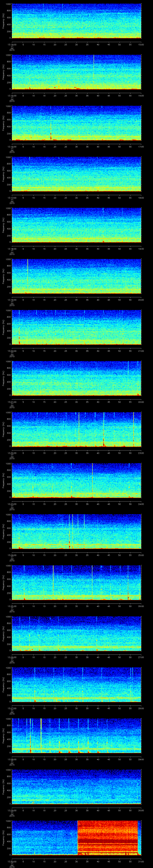Click the Frequency (Hz) label of 13:14:00 panel
This screenshot has height=868, width=153.
4,21
